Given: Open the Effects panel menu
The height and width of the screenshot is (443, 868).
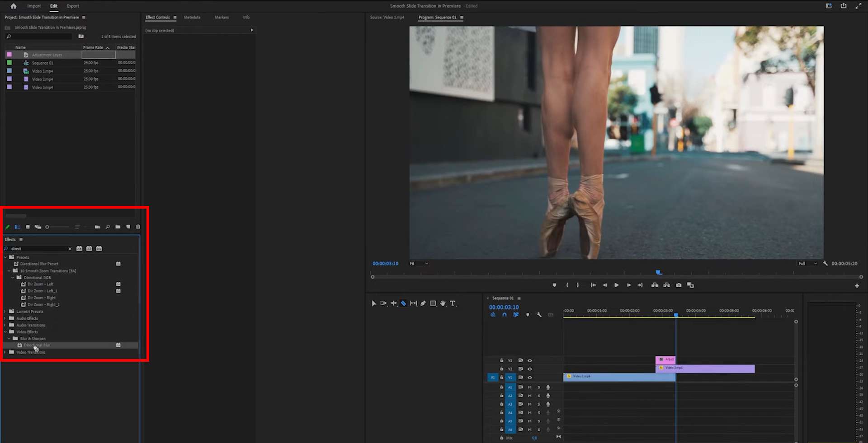Looking at the screenshot, I should coord(21,239).
